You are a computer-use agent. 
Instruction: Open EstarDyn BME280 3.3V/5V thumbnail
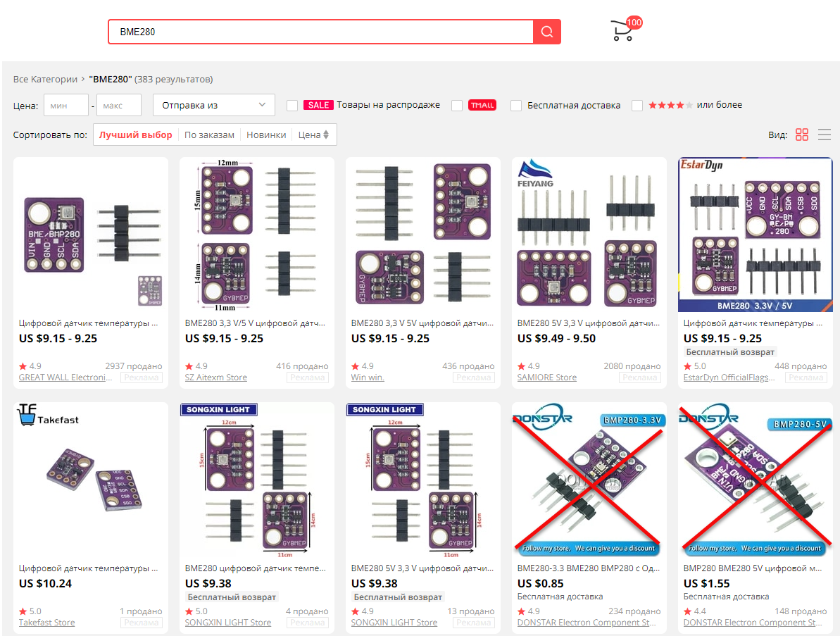pos(755,235)
